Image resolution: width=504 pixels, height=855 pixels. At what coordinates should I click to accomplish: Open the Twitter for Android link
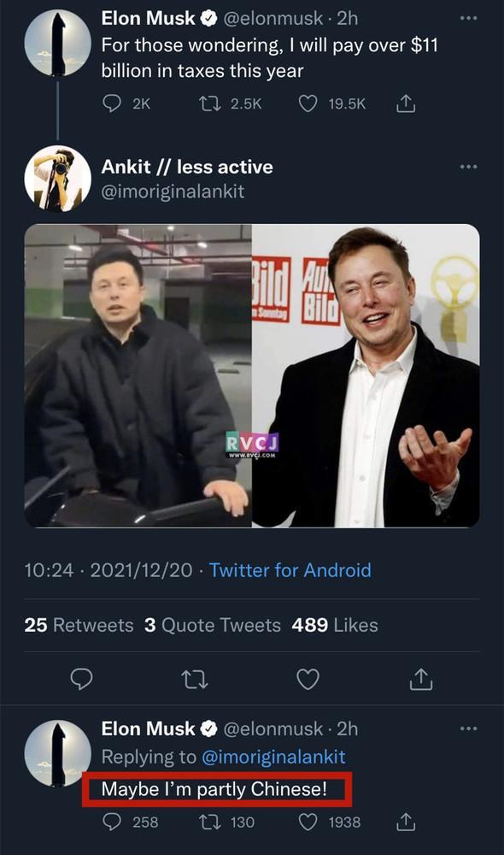click(290, 570)
